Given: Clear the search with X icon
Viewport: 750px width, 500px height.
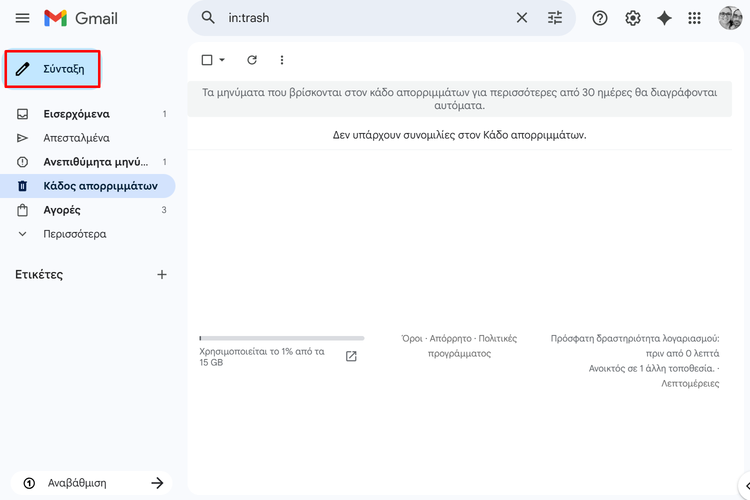Looking at the screenshot, I should pyautogui.click(x=522, y=18).
